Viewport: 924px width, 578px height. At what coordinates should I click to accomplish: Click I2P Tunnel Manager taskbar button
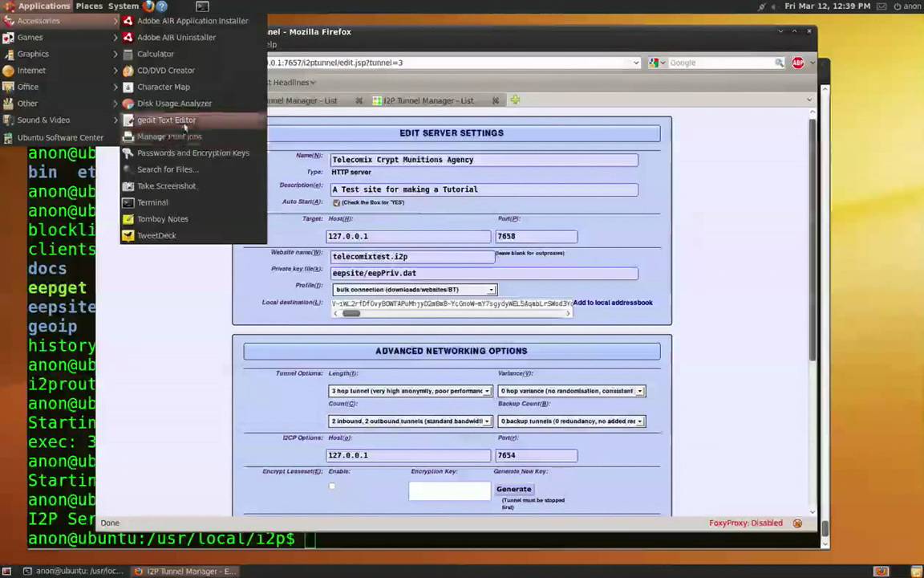tap(185, 571)
